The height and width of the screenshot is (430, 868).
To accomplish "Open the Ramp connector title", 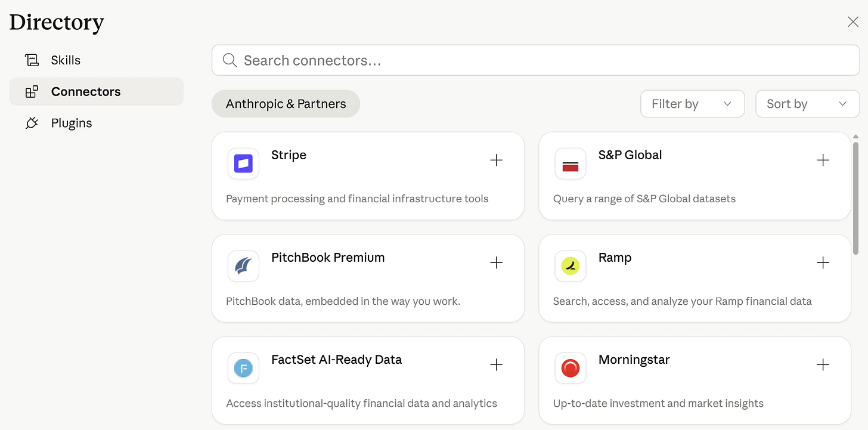I will point(615,258).
